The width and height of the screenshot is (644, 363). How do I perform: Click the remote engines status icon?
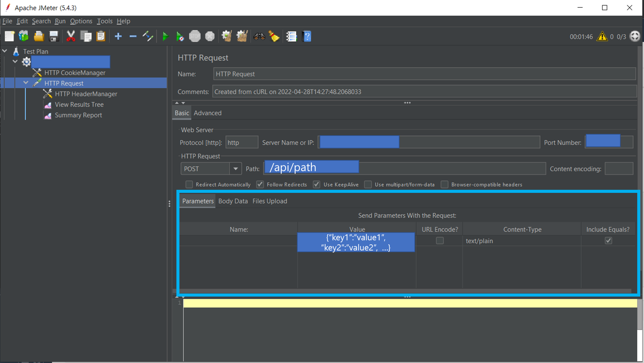click(635, 36)
